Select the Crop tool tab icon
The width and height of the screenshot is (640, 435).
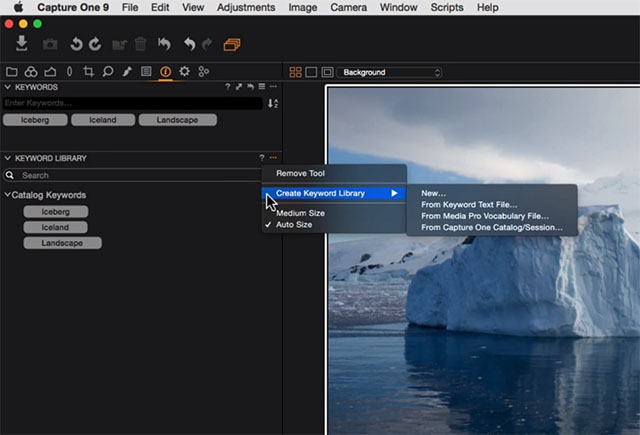pyautogui.click(x=89, y=72)
